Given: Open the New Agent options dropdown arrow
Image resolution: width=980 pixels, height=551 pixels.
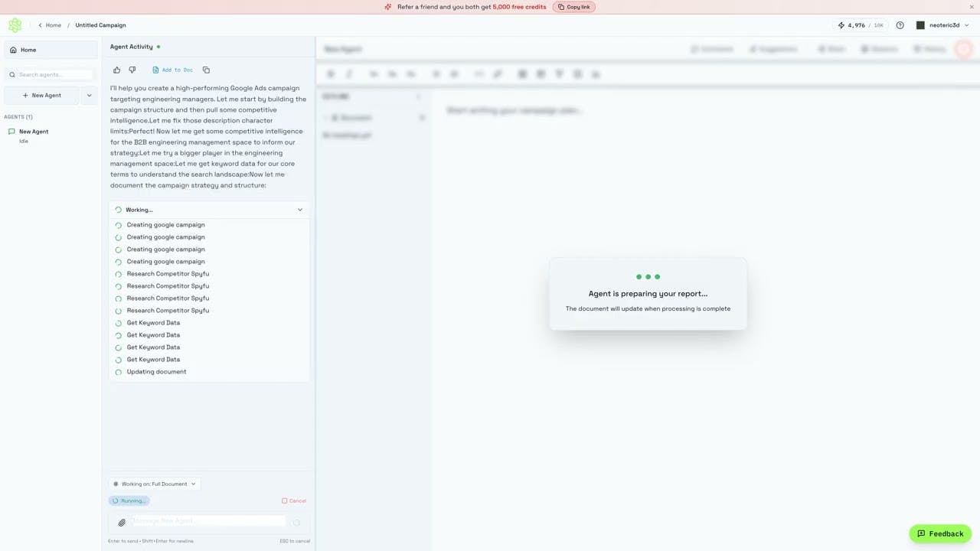Looking at the screenshot, I should (89, 96).
